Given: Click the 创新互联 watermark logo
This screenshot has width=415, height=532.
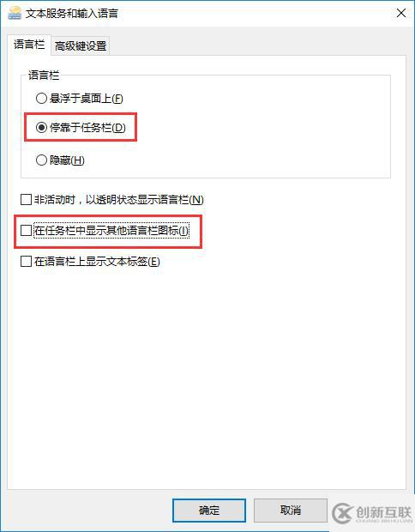Looking at the screenshot, I should [x=343, y=513].
